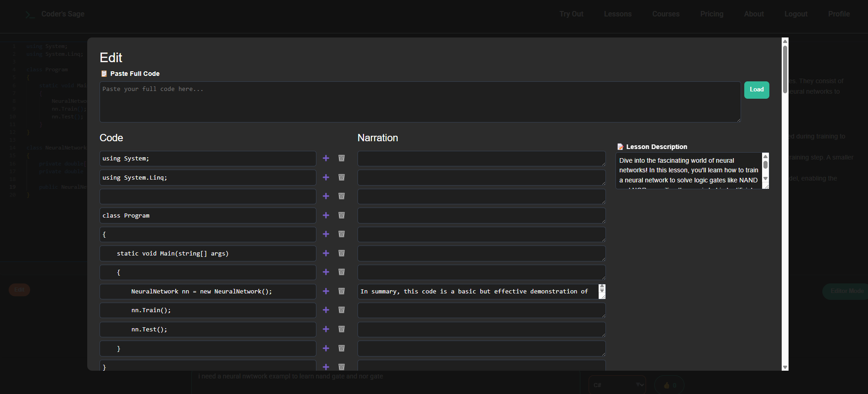This screenshot has width=868, height=394.
Task: Delete the "NeuralNetwork nn = new NeuralNetwork();" row
Action: click(x=342, y=291)
